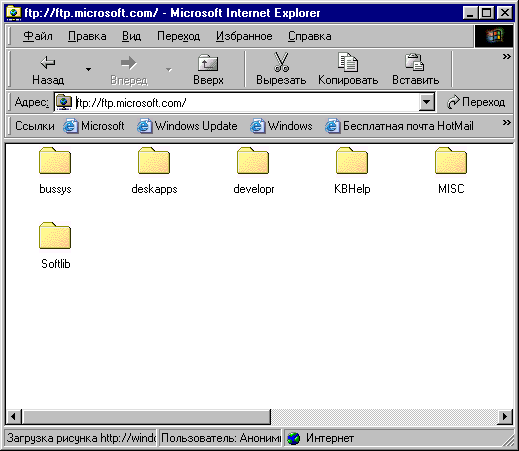The image size is (519, 451).
Task: Expand hidden toolbar buttons chevron
Action: tap(507, 57)
